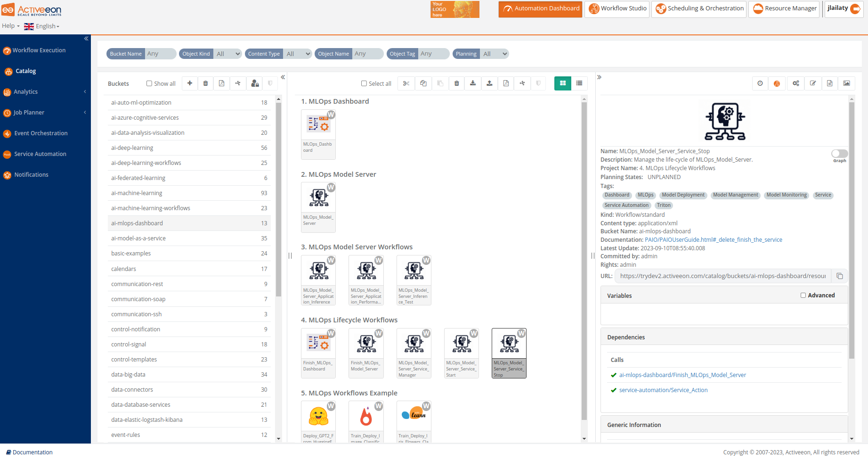Open the Planning filter dropdown
868x460 pixels.
495,54
